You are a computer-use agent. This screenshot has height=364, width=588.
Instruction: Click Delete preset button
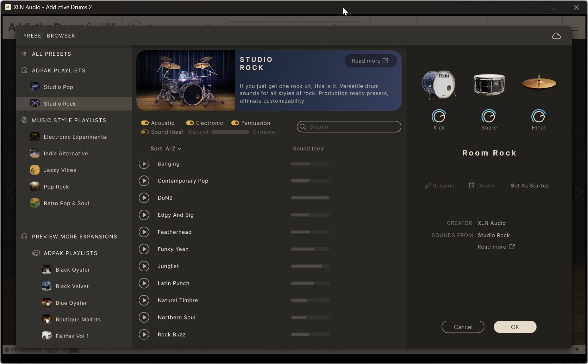click(481, 186)
